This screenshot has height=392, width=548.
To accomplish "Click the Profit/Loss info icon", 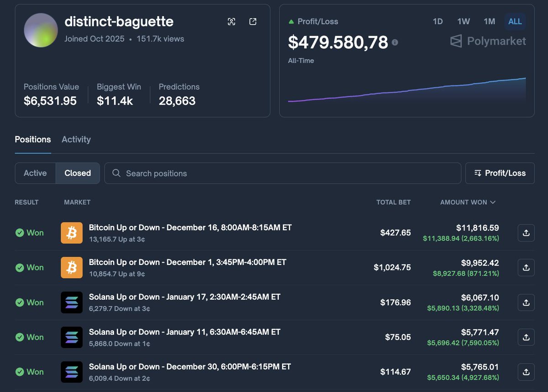I will tap(395, 42).
